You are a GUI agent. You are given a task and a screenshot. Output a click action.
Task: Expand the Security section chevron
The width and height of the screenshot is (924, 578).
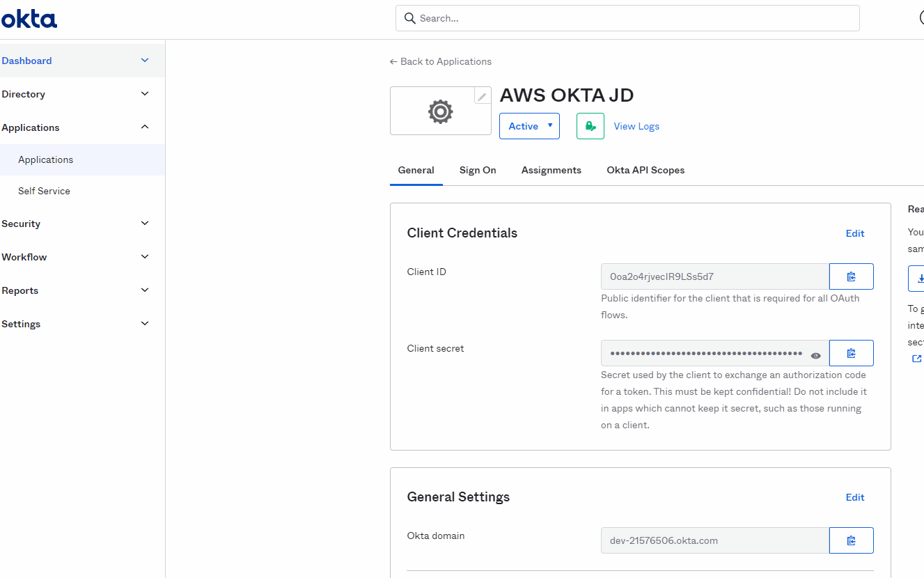(145, 224)
